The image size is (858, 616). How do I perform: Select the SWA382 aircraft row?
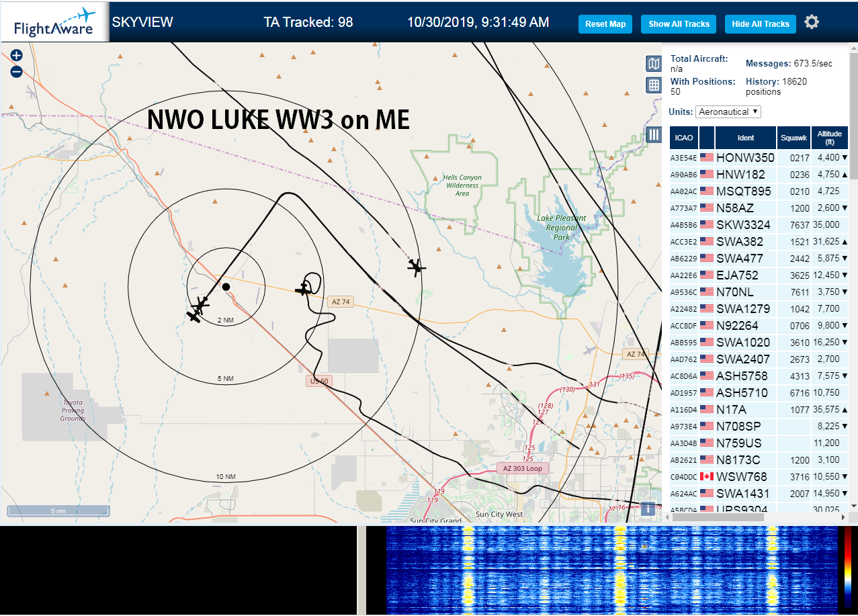point(759,241)
